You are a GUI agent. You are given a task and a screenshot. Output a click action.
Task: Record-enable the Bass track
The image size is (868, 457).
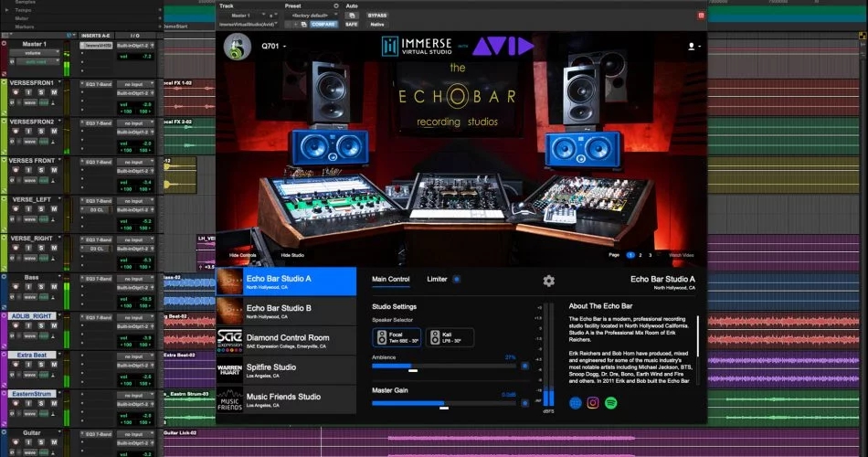click(x=16, y=287)
